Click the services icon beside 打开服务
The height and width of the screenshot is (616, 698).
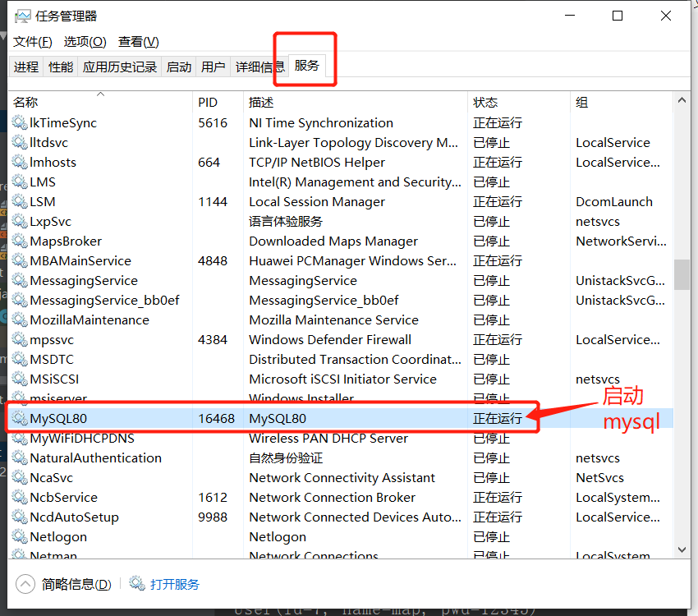tap(137, 584)
